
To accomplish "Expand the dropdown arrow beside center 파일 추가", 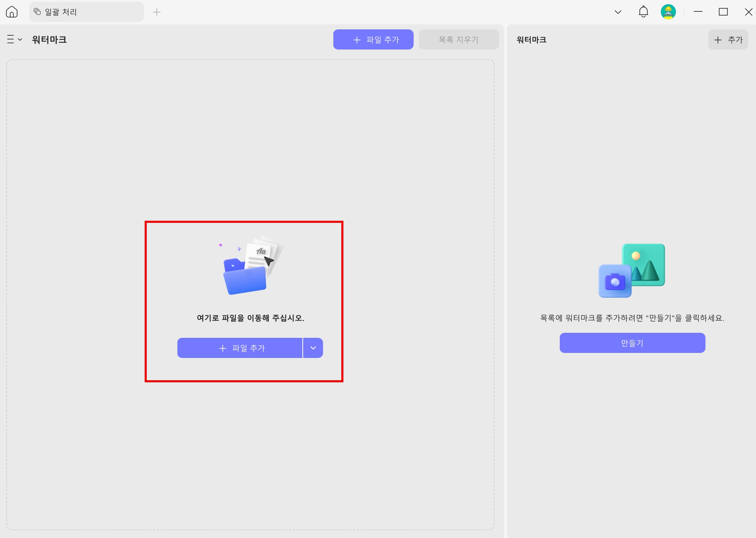I will pyautogui.click(x=313, y=348).
